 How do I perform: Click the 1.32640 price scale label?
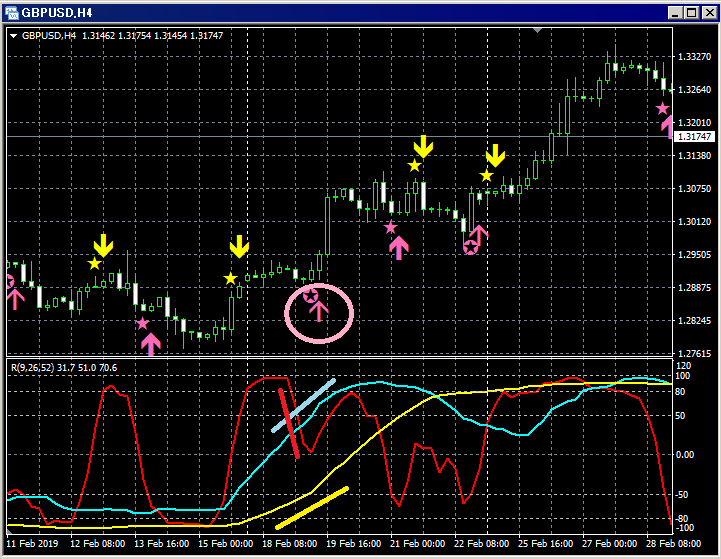(x=694, y=90)
